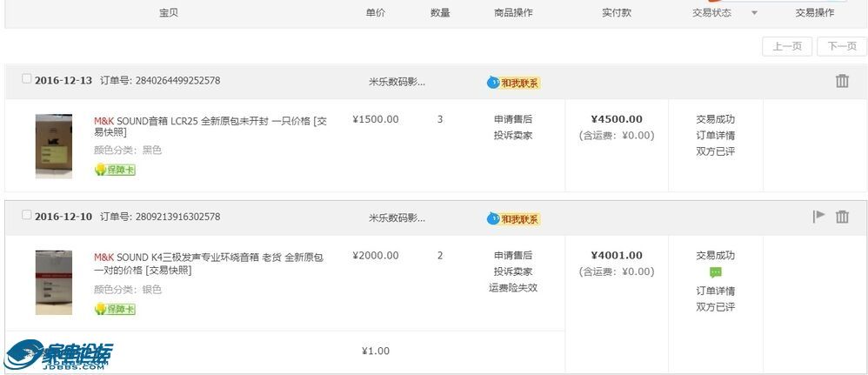Open 订单详情 for the LCR25 order
Image resolution: width=868 pixels, height=375 pixels.
[715, 135]
